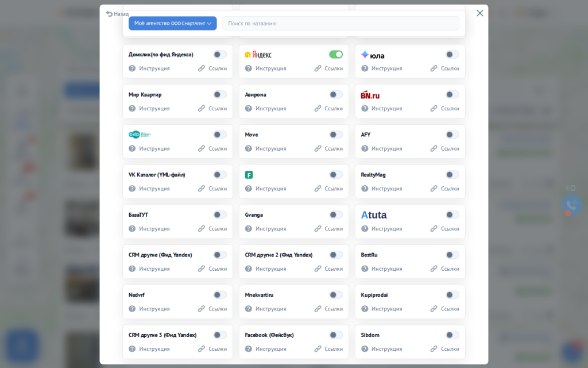This screenshot has width=588, height=368.
Task: Click the Поиск по названию search field
Action: click(341, 23)
